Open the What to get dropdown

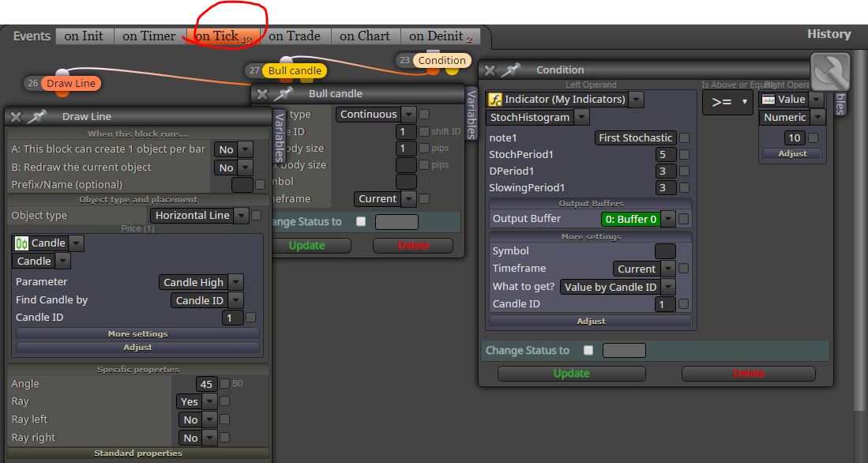point(668,287)
